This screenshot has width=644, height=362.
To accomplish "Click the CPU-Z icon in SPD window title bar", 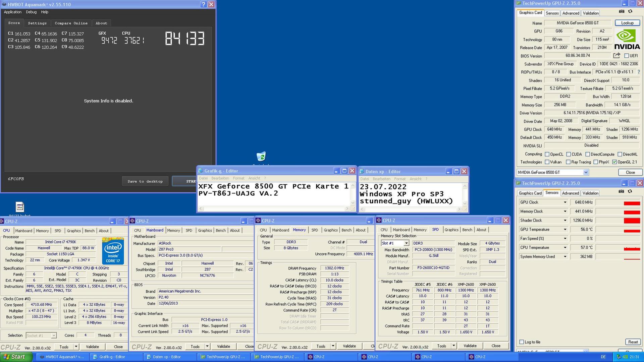I will [x=379, y=220].
